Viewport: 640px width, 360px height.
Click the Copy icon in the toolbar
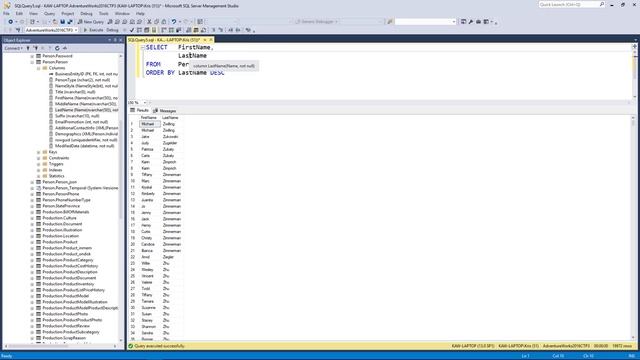tap(156, 22)
